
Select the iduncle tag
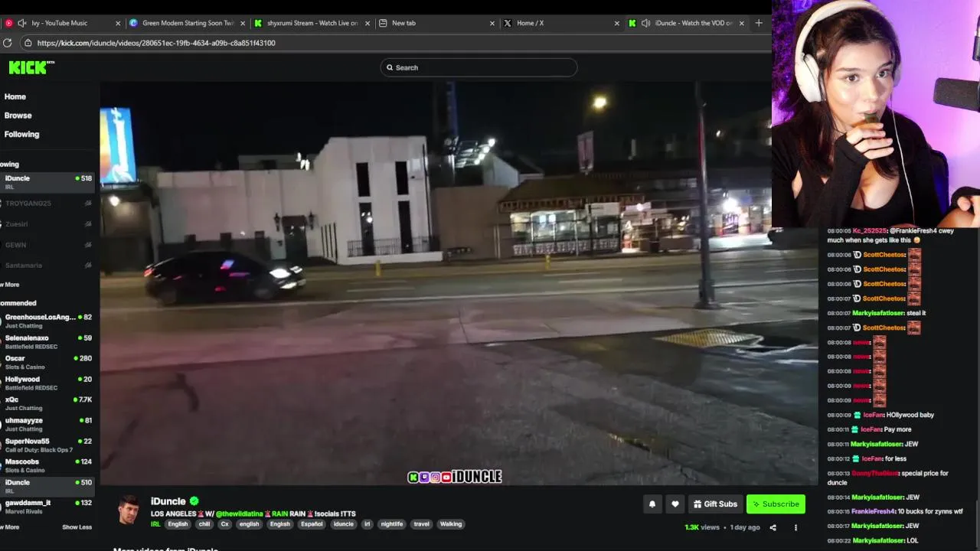pyautogui.click(x=344, y=524)
